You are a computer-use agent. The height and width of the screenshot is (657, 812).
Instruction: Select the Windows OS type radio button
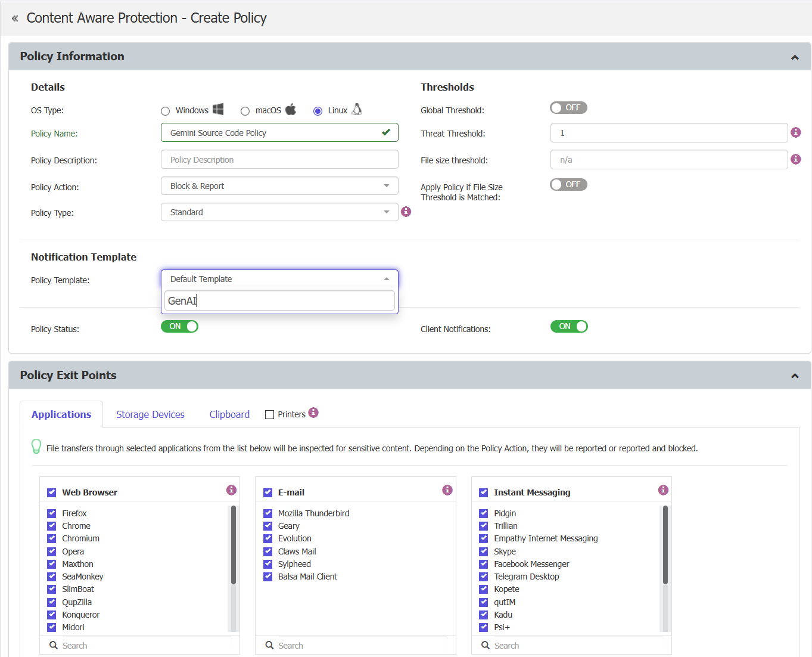tap(166, 111)
